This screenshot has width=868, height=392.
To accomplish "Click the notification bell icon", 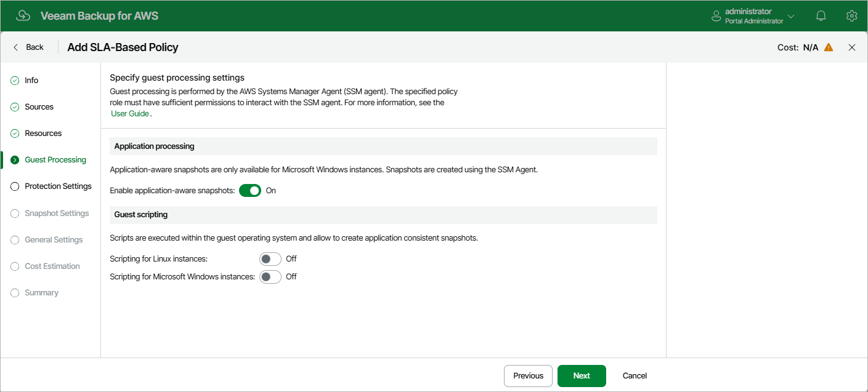I will [x=821, y=15].
